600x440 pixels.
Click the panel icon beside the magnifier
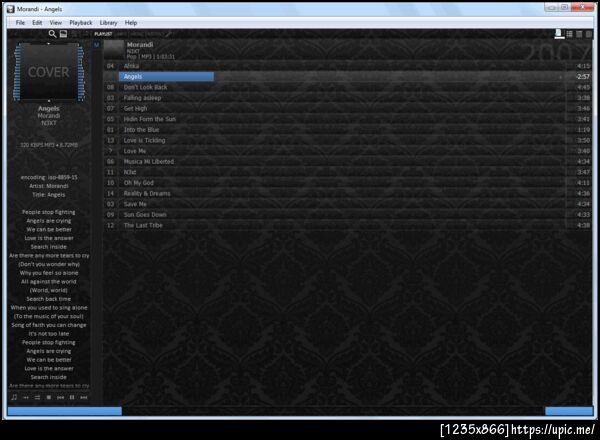64,34
